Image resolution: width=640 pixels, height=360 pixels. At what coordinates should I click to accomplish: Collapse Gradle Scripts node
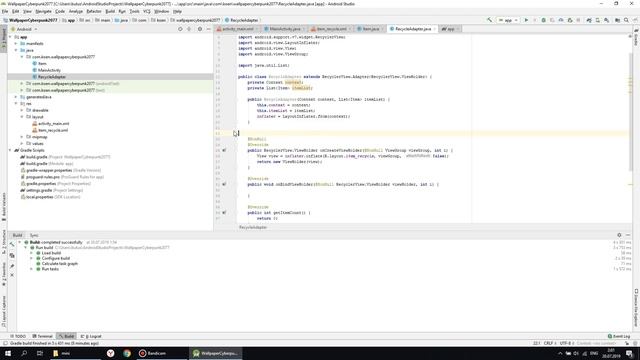(x=11, y=150)
